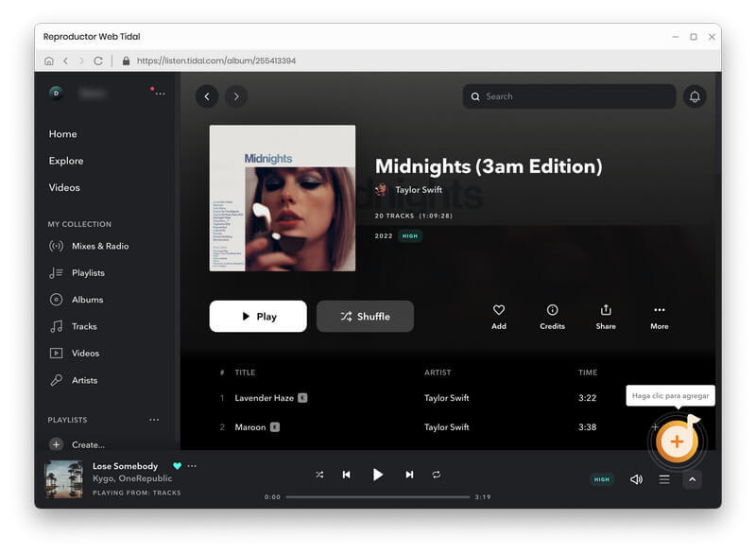Open the More options for the album
This screenshot has height=554, width=756.
pyautogui.click(x=659, y=317)
